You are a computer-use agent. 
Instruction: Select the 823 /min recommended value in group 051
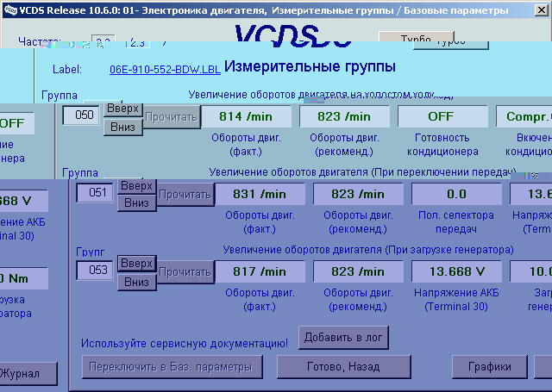[x=358, y=194]
